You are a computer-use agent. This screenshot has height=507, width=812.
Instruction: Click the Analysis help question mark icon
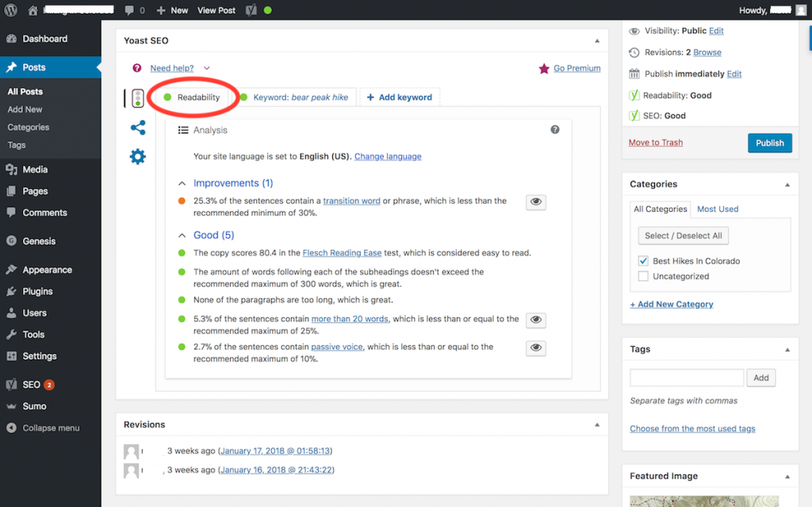554,129
